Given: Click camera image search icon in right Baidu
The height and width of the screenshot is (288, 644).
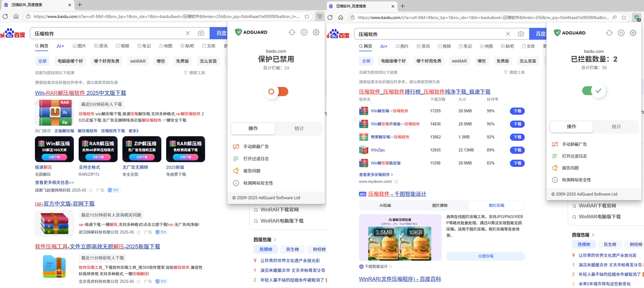Looking at the screenshot, I should pyautogui.click(x=521, y=34).
